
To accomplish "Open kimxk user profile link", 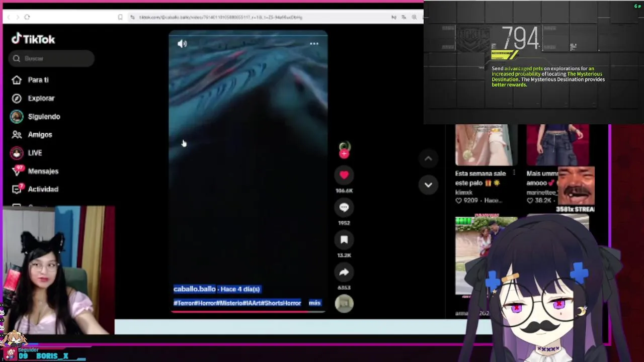I will click(x=464, y=192).
